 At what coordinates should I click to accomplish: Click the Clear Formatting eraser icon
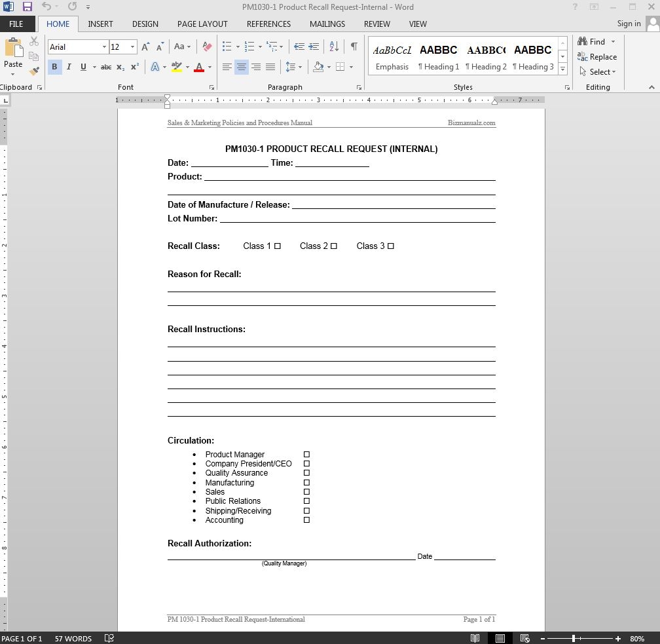coord(208,47)
